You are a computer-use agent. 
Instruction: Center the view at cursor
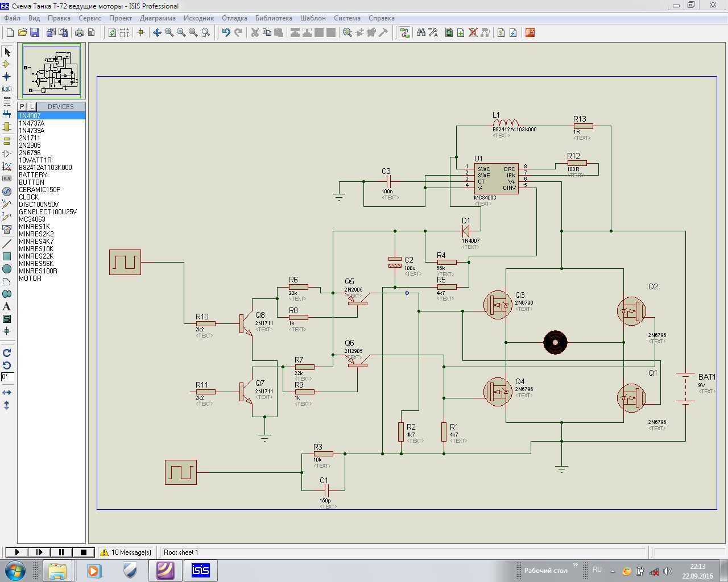click(157, 32)
